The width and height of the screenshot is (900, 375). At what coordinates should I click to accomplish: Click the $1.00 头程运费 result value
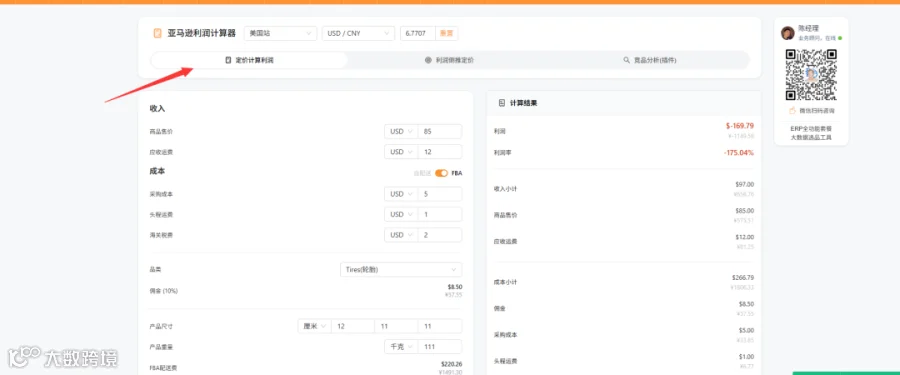(746, 357)
